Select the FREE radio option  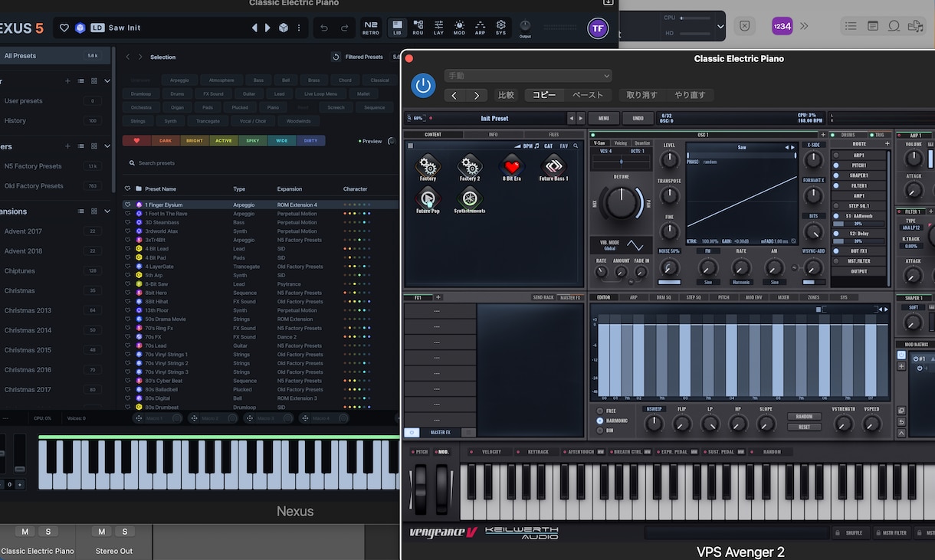point(600,411)
